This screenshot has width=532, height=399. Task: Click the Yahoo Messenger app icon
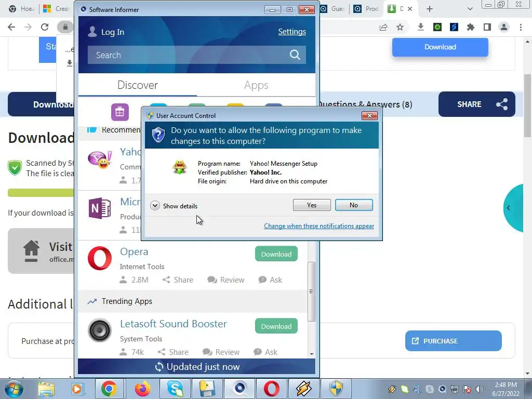[x=100, y=160]
